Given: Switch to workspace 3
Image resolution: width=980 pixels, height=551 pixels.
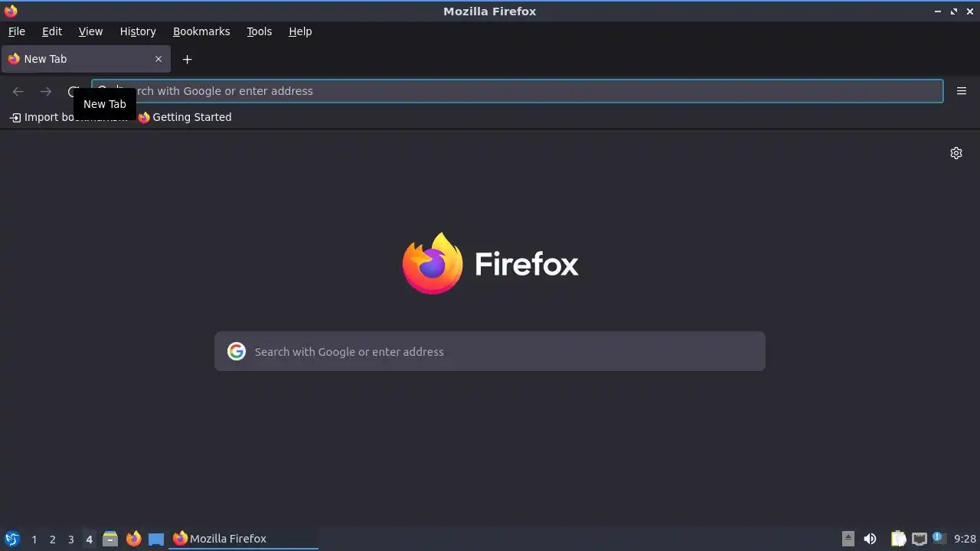Looking at the screenshot, I should tap(70, 539).
